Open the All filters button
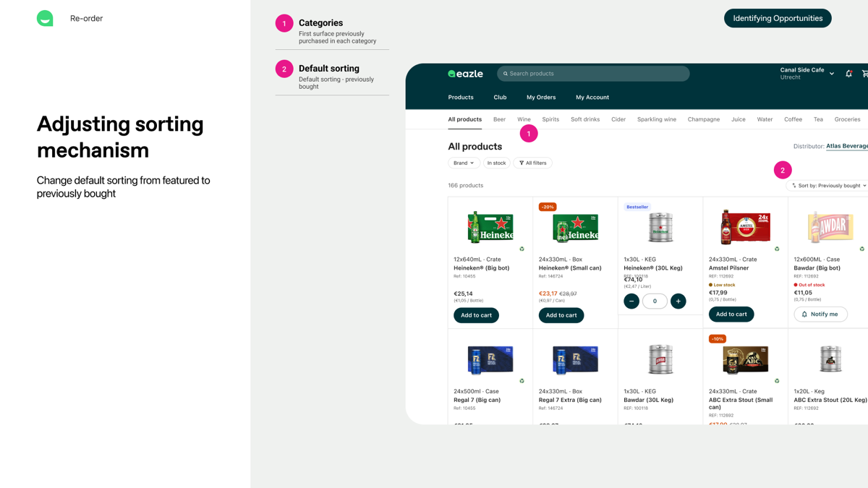868x488 pixels. 532,163
